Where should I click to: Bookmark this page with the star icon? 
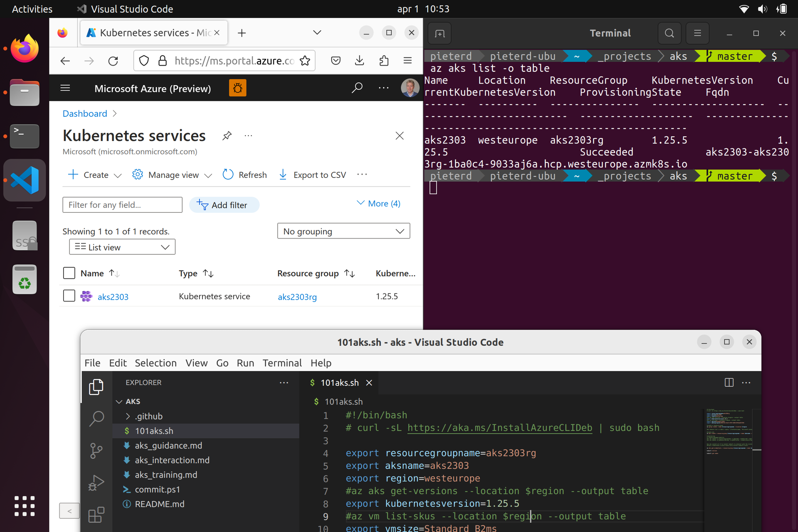coord(305,61)
